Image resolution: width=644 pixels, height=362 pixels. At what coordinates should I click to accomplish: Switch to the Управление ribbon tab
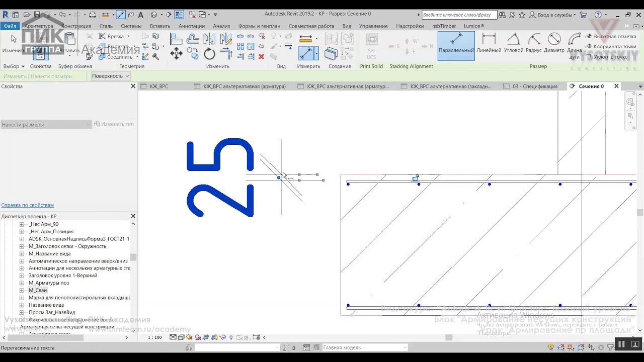[x=373, y=26]
